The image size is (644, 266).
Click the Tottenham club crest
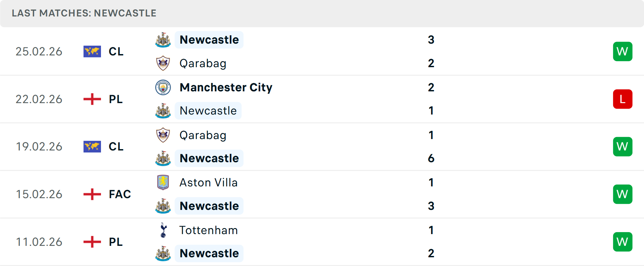pos(163,230)
